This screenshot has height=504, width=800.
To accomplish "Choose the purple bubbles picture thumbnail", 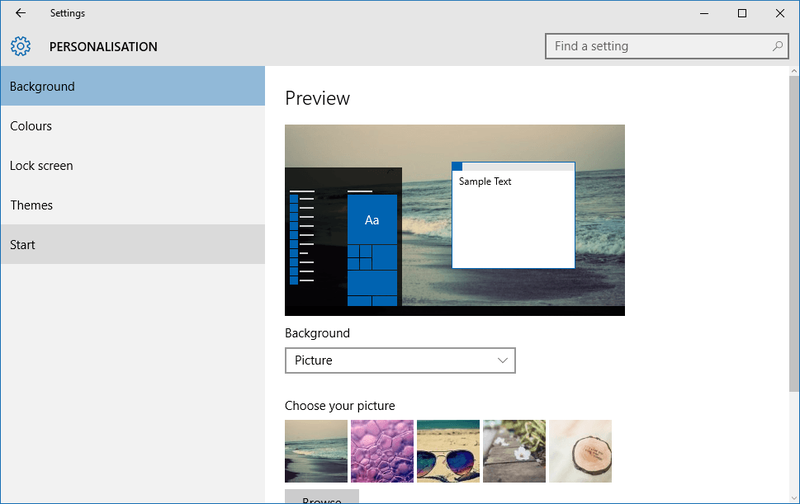I will pos(382,451).
